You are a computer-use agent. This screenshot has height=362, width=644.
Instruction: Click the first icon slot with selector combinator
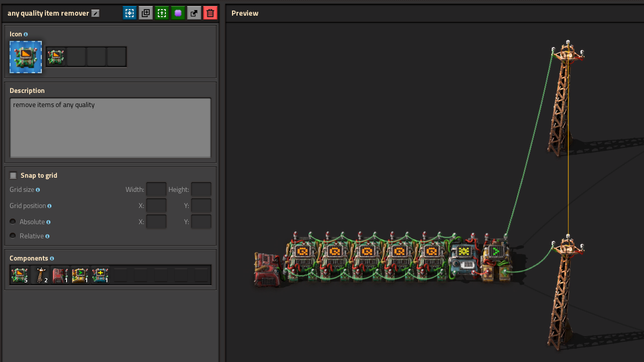pyautogui.click(x=56, y=57)
